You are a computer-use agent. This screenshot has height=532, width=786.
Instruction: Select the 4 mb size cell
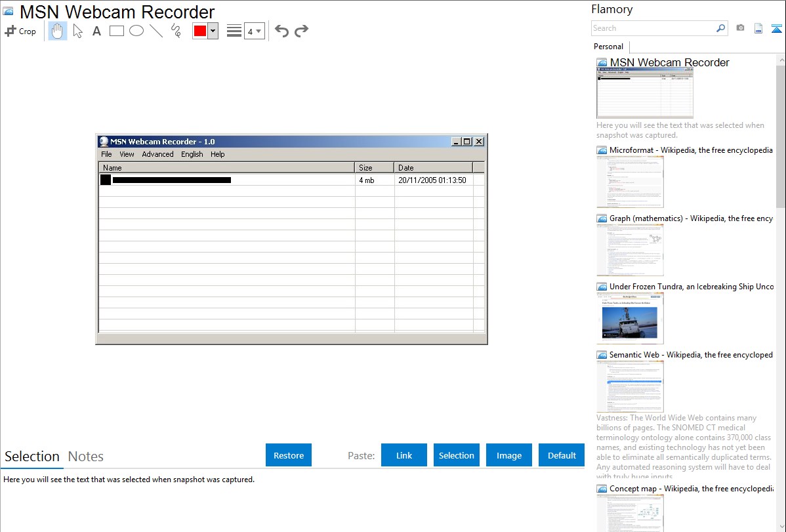click(375, 180)
